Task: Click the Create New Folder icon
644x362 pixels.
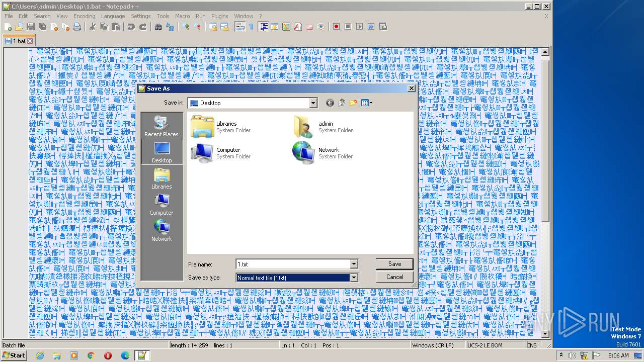Action: point(353,103)
